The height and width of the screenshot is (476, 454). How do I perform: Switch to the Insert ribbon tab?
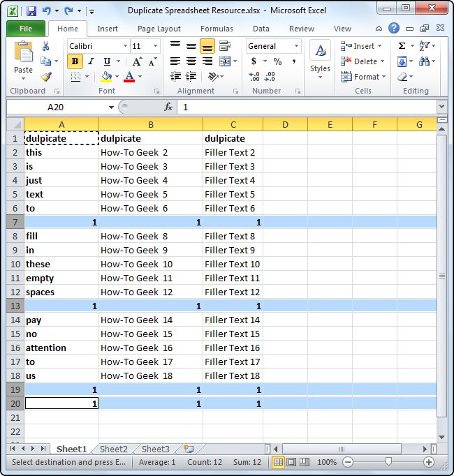click(108, 29)
